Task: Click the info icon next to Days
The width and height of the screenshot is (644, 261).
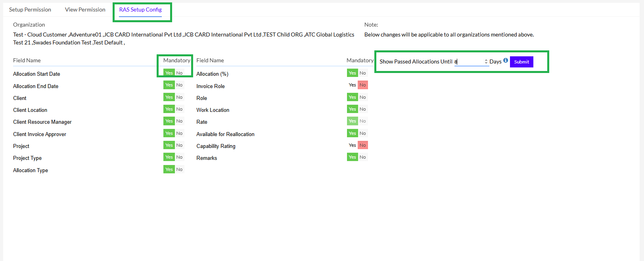Action: pos(506,61)
